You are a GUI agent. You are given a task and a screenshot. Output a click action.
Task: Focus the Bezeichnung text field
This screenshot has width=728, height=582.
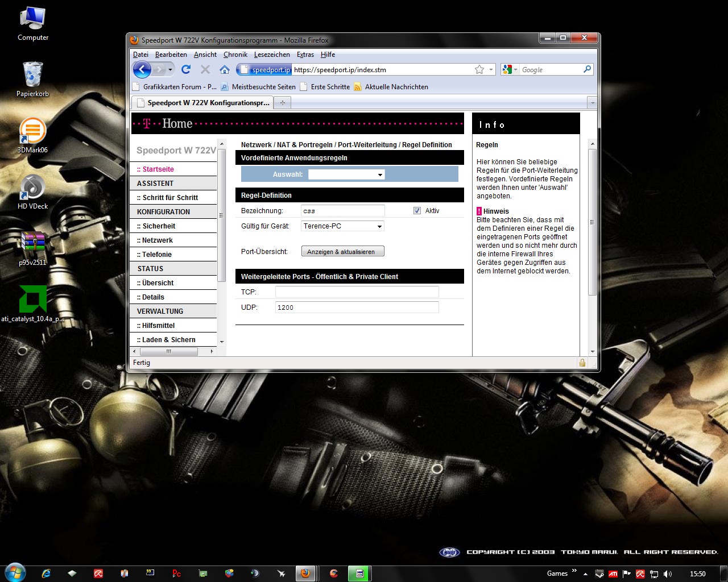342,211
